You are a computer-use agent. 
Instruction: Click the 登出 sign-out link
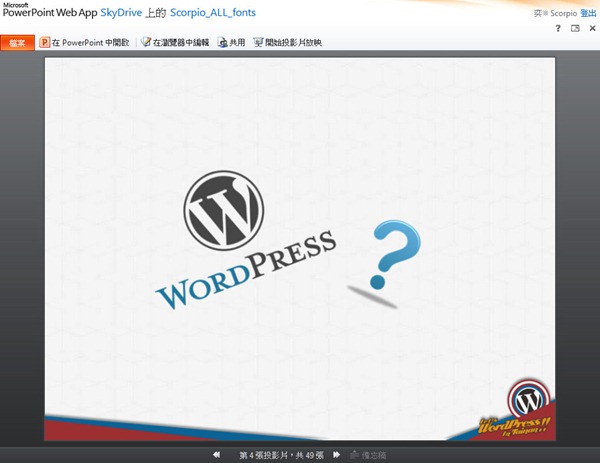[588, 13]
